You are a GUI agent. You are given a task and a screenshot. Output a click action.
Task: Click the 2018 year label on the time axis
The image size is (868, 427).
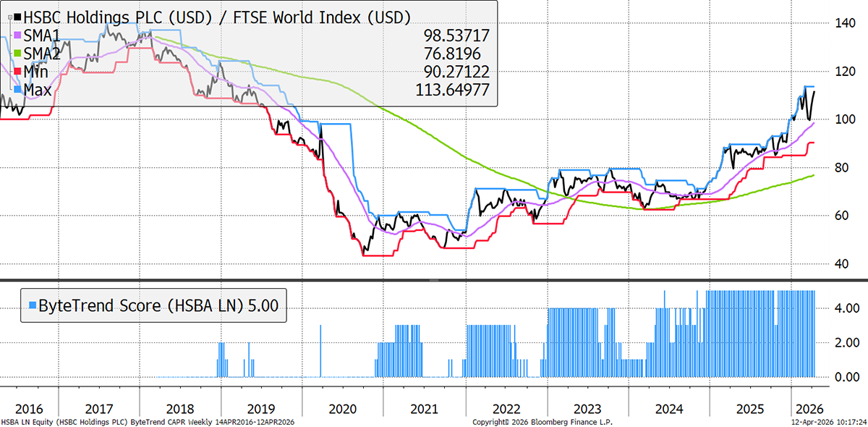[180, 407]
